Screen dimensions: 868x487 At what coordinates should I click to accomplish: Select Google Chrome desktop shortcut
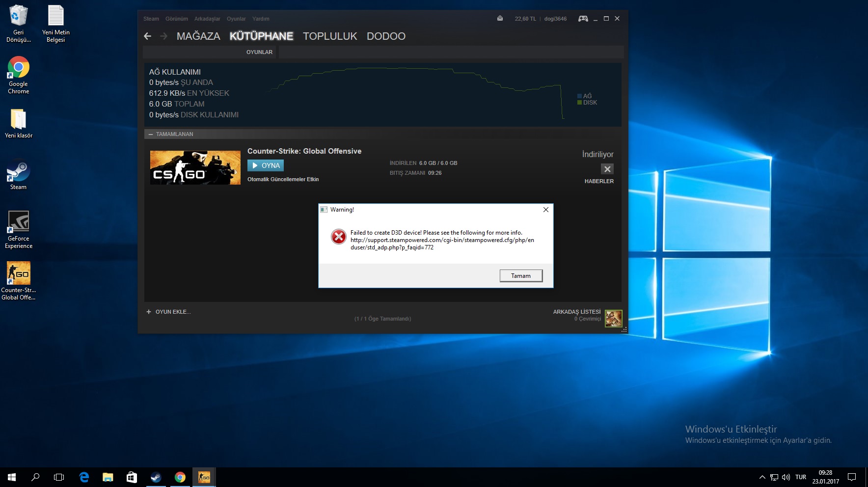point(19,75)
